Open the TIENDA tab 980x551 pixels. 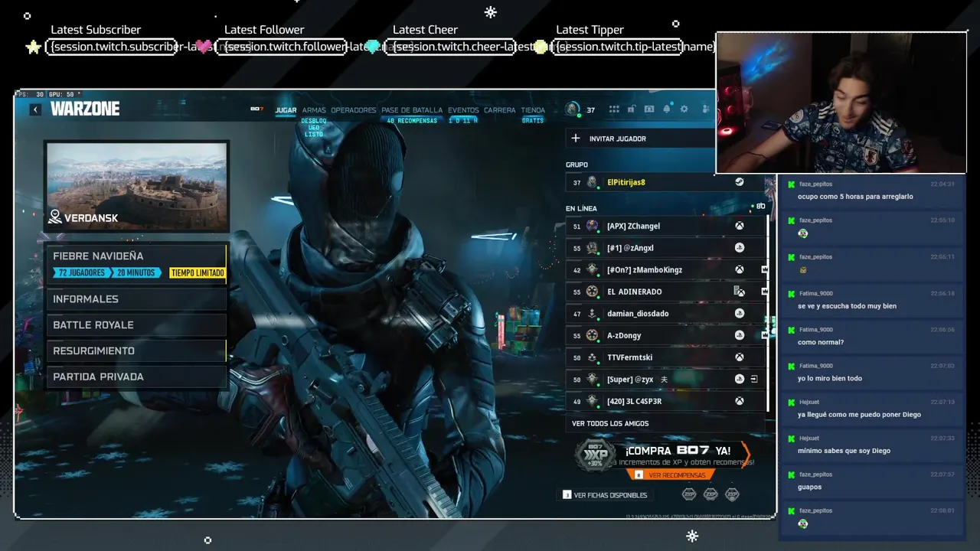click(533, 110)
